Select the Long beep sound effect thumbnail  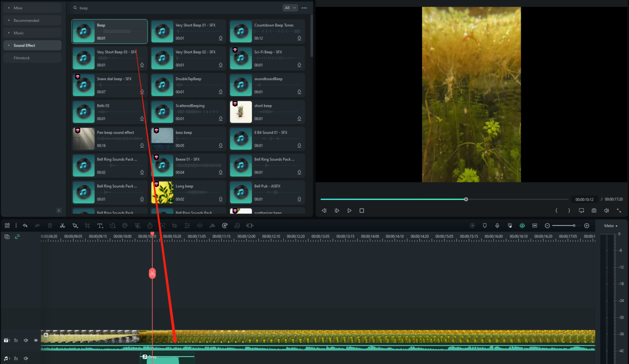tap(162, 192)
